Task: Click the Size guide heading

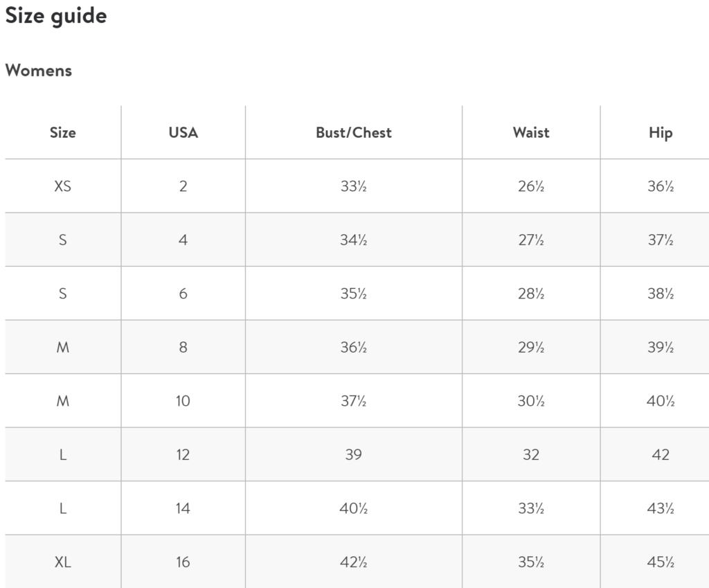Action: pos(56,17)
